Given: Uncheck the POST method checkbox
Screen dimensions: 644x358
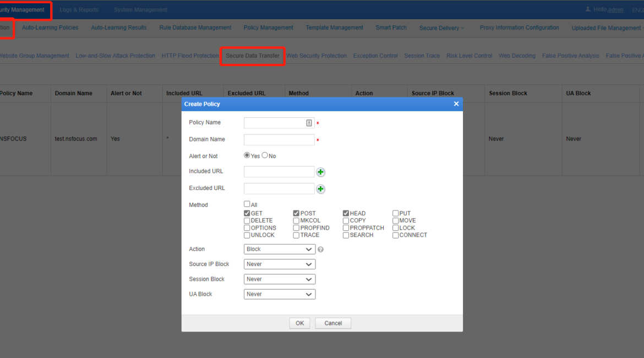Looking at the screenshot, I should click(x=296, y=213).
